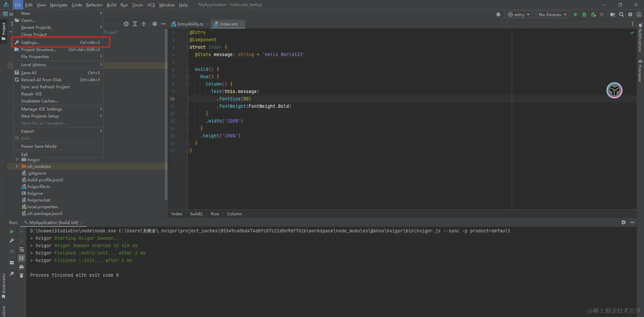Run the entry module with green play button
The height and width of the screenshot is (317, 644).
click(x=575, y=14)
